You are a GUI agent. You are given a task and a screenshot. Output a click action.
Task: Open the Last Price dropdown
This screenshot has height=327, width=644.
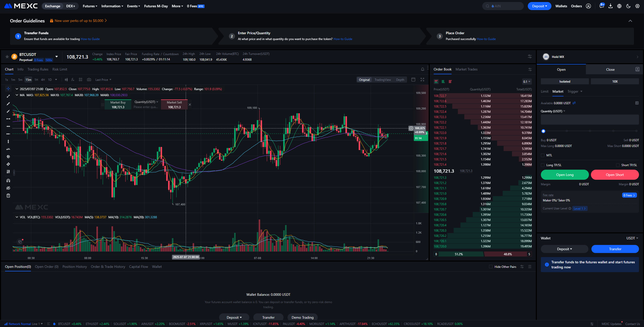click(103, 80)
